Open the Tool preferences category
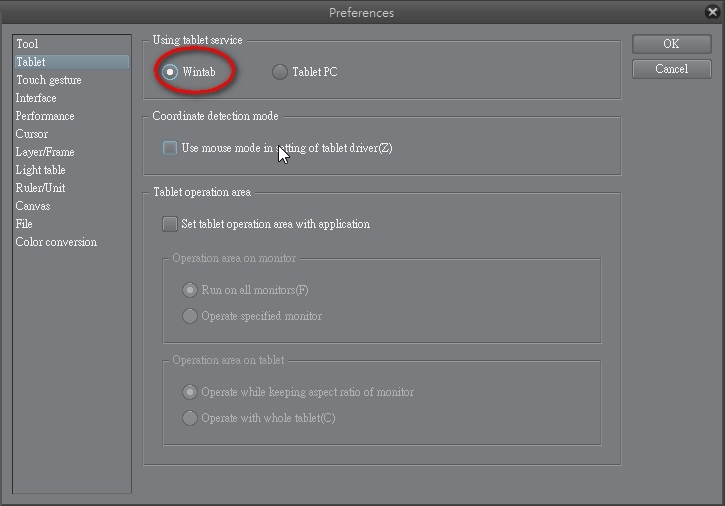 click(x=27, y=44)
